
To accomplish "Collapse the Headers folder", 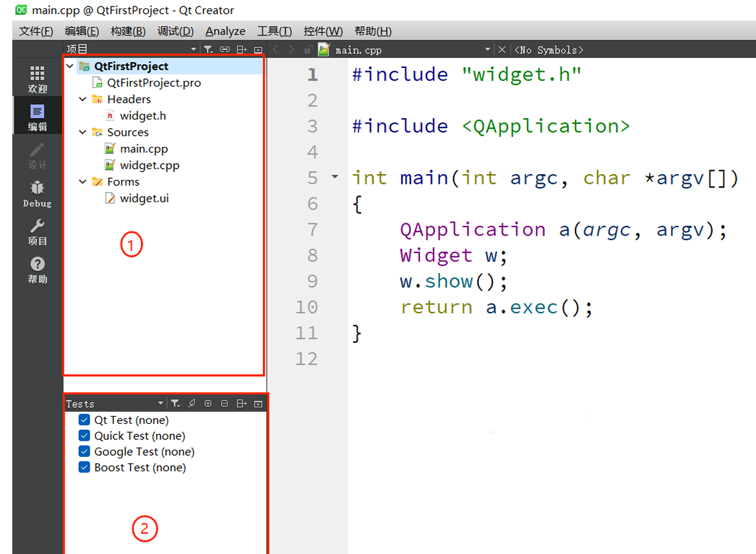I will coord(83,99).
